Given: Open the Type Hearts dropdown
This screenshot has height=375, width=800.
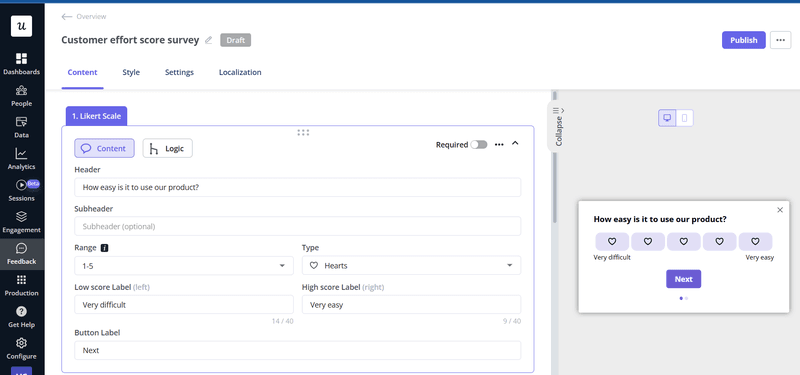Looking at the screenshot, I should pos(411,265).
